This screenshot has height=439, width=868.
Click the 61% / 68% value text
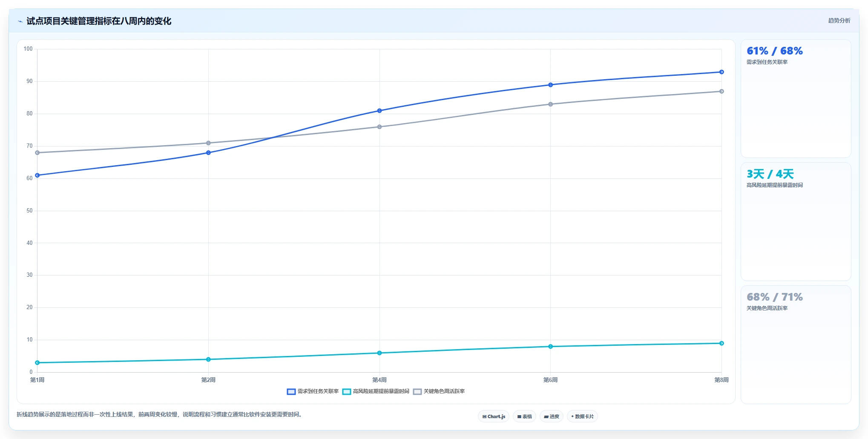point(775,51)
